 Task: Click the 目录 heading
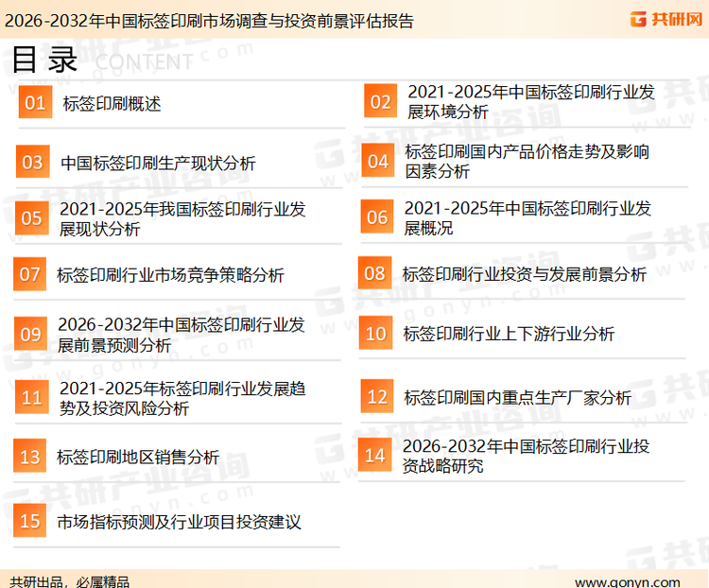tap(44, 60)
